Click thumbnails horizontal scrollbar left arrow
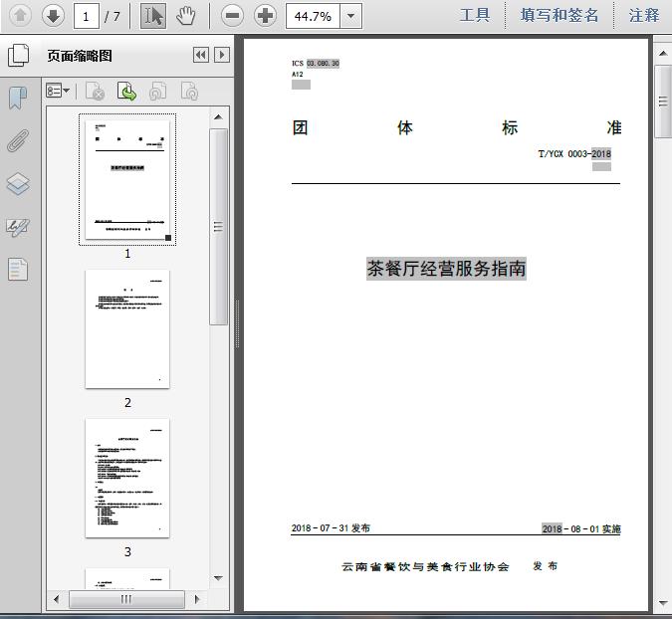 pos(57,599)
